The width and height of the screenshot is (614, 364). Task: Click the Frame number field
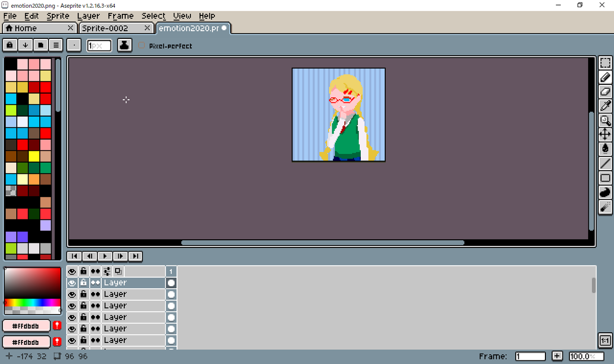[530, 356]
